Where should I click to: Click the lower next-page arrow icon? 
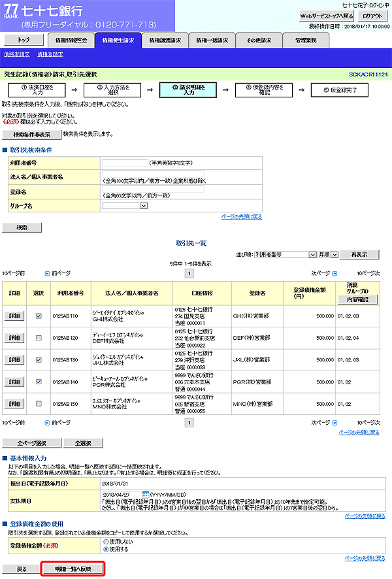[335, 423]
